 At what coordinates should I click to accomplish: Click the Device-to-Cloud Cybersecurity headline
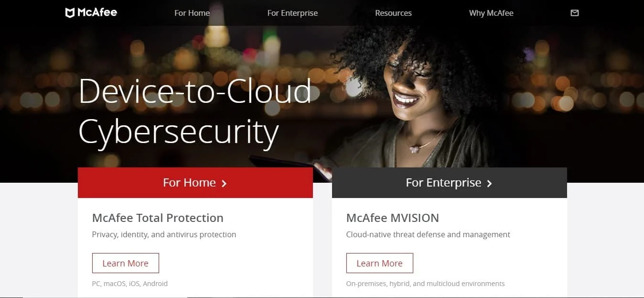[x=195, y=111]
